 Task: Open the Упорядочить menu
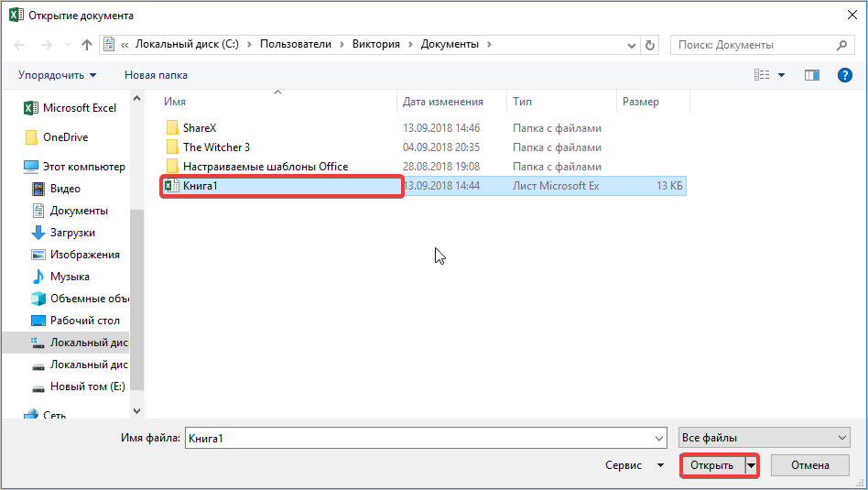[57, 75]
